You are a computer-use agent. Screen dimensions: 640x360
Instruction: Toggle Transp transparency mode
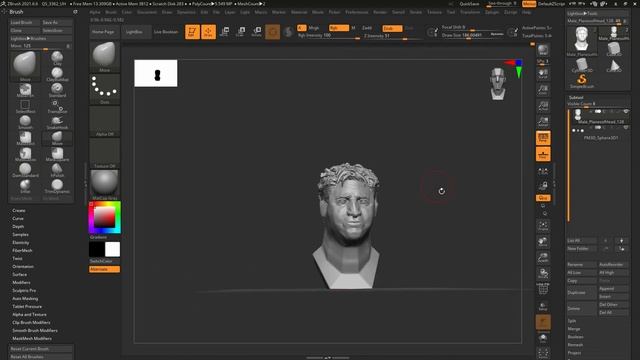click(543, 306)
